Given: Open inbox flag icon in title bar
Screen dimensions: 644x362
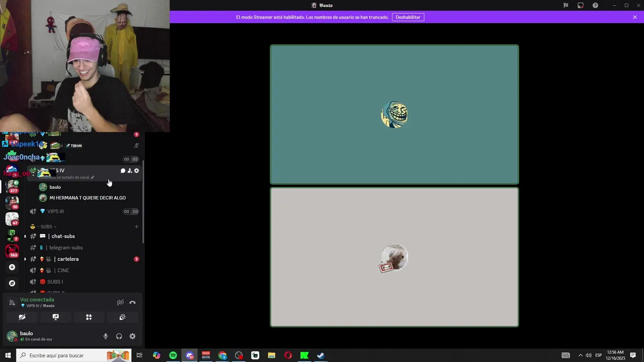Looking at the screenshot, I should 566,6.
